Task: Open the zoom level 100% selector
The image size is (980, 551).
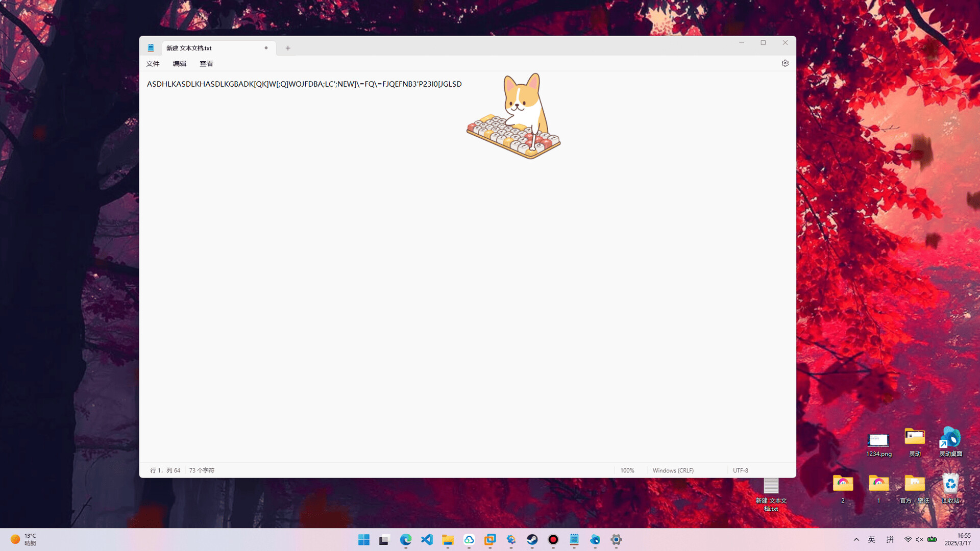Action: pos(627,470)
